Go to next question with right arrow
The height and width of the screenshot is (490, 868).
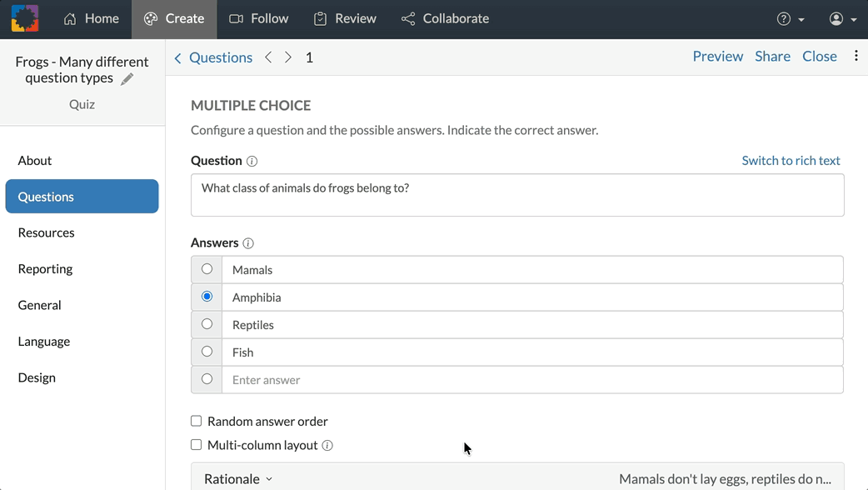tap(288, 57)
